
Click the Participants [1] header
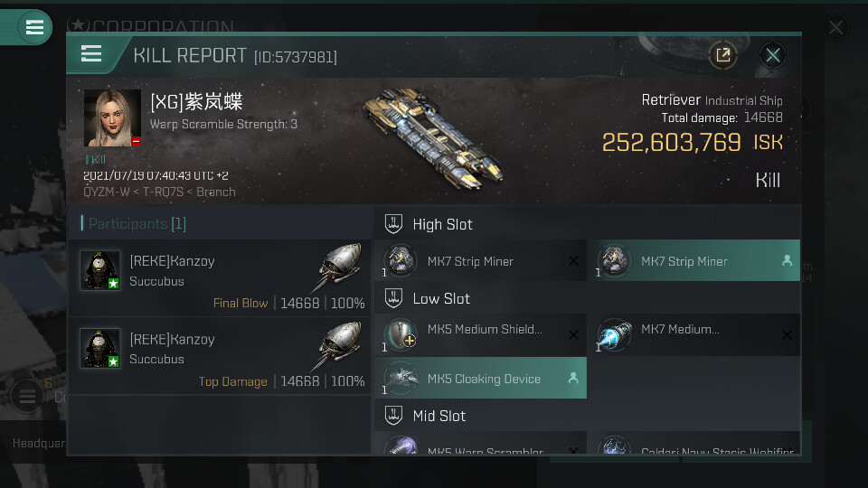pyautogui.click(x=137, y=223)
